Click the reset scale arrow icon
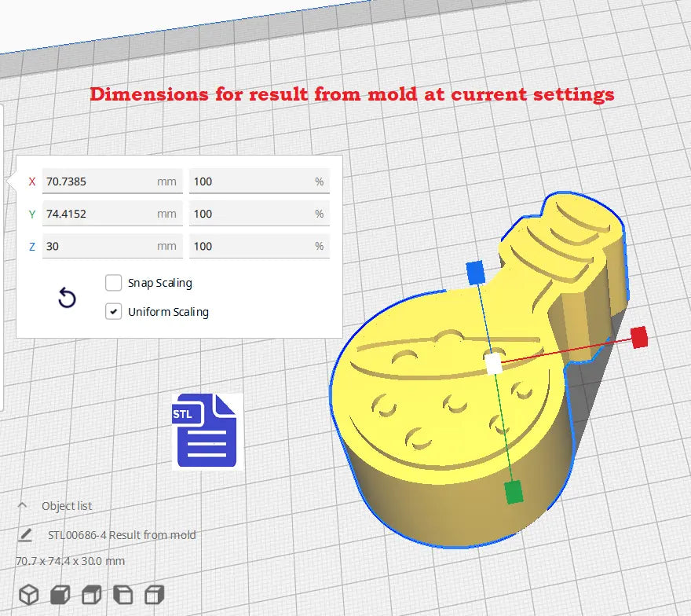 67,298
